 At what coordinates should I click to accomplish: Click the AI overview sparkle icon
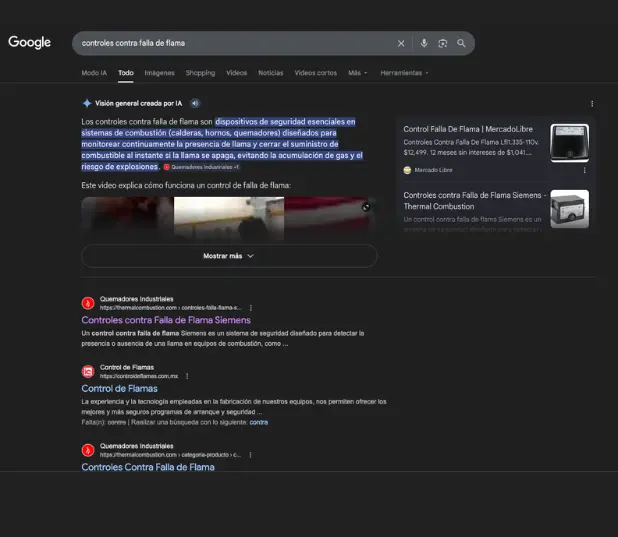[87, 103]
